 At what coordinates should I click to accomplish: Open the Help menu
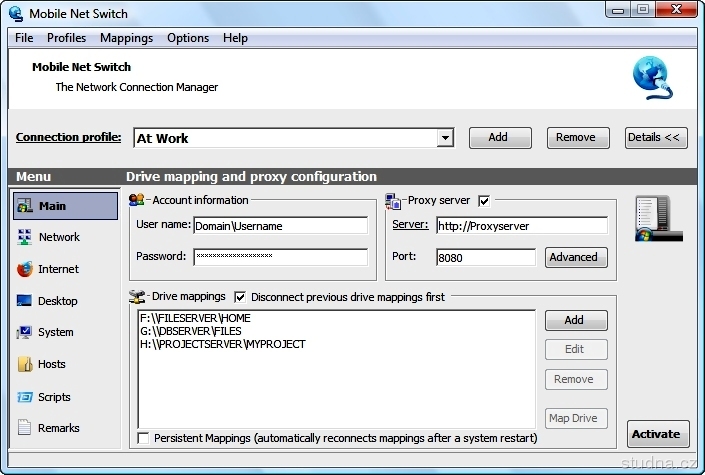(235, 38)
